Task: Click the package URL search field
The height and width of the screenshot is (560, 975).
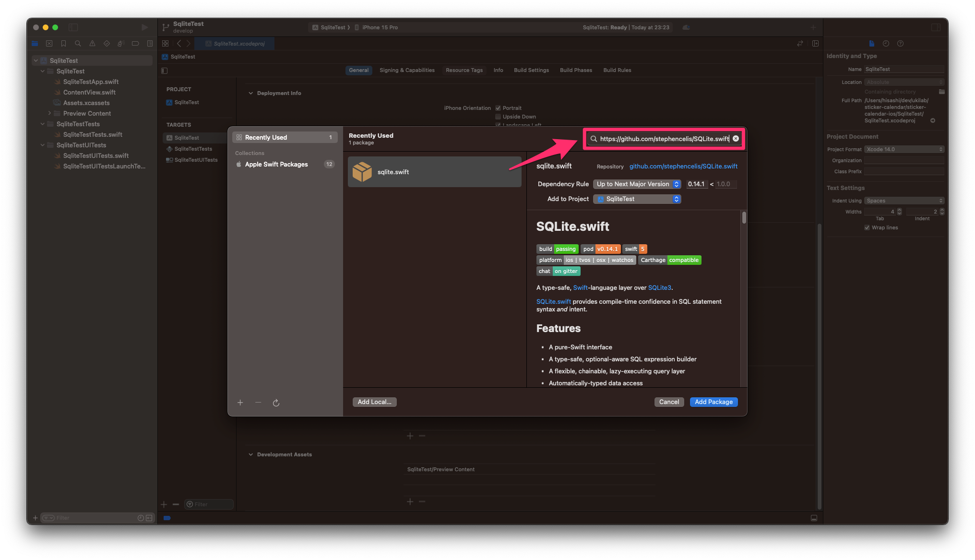Action: (x=664, y=139)
